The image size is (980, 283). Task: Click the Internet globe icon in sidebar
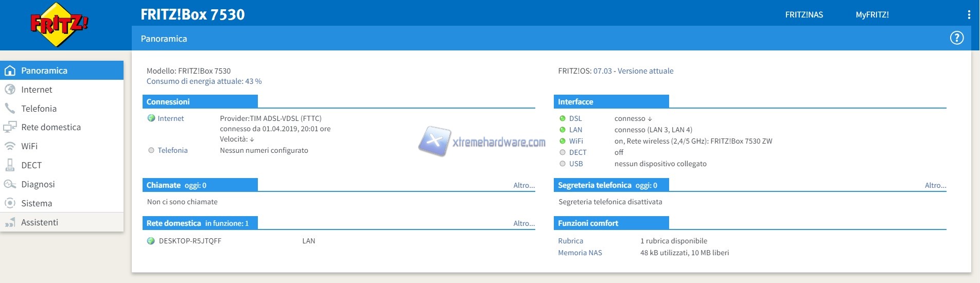click(10, 90)
